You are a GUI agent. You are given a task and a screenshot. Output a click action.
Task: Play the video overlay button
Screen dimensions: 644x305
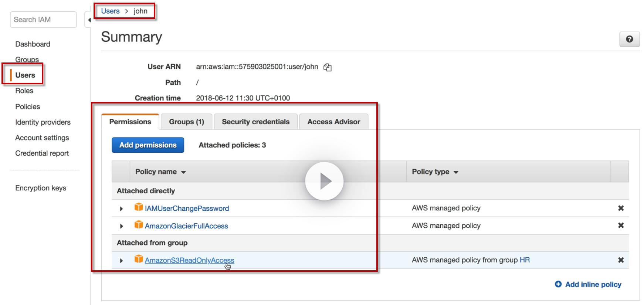point(324,181)
